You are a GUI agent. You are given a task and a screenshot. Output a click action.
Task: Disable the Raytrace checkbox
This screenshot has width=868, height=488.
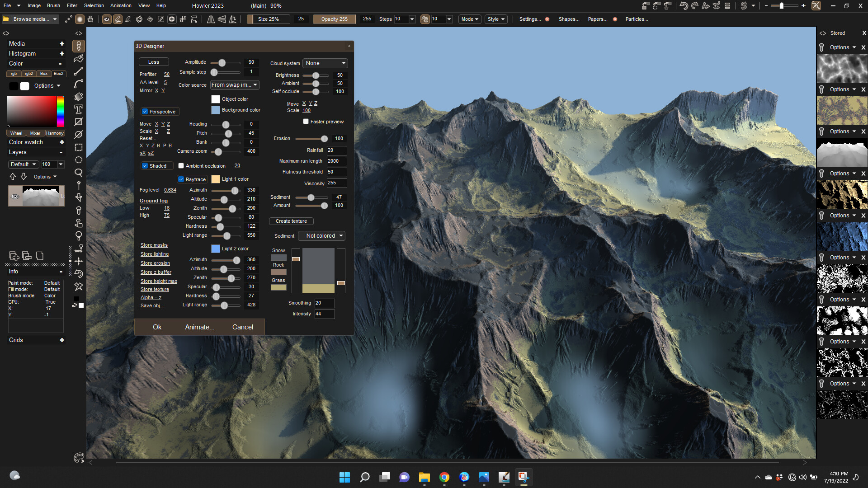[182, 179]
